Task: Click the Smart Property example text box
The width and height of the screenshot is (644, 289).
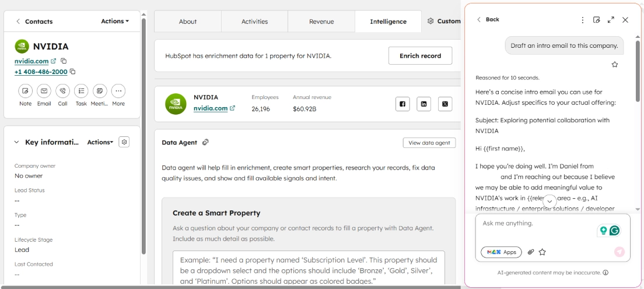Action: click(x=309, y=267)
